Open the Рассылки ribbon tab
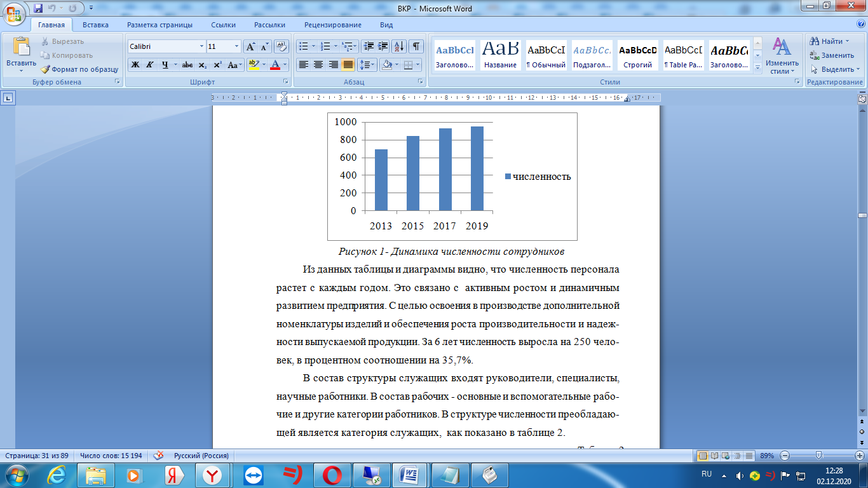Screen dimensions: 868x488 click(269, 25)
